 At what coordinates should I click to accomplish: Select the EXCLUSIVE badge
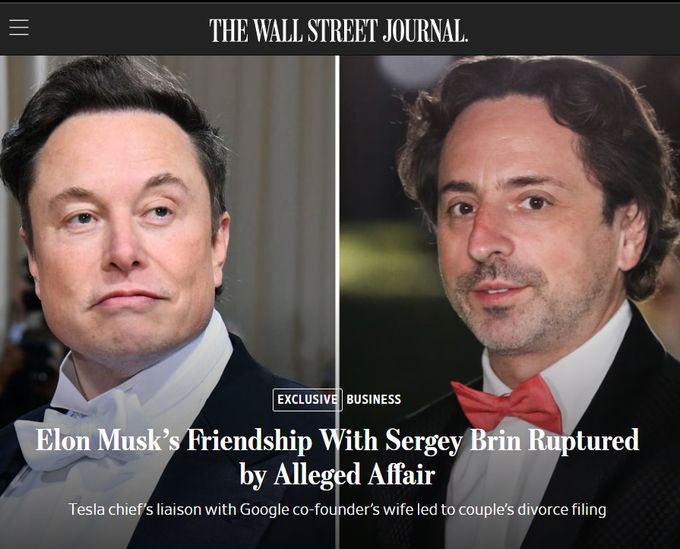pos(307,399)
